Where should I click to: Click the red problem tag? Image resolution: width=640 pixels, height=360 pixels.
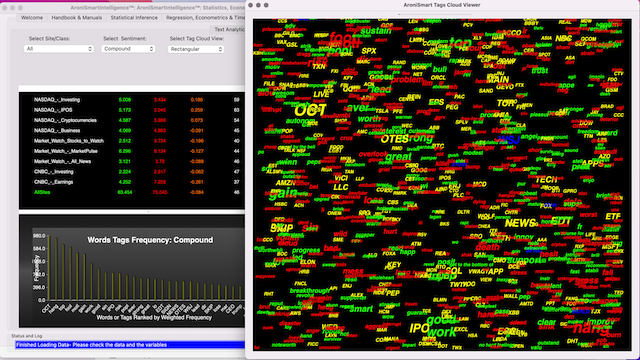pos(407,80)
